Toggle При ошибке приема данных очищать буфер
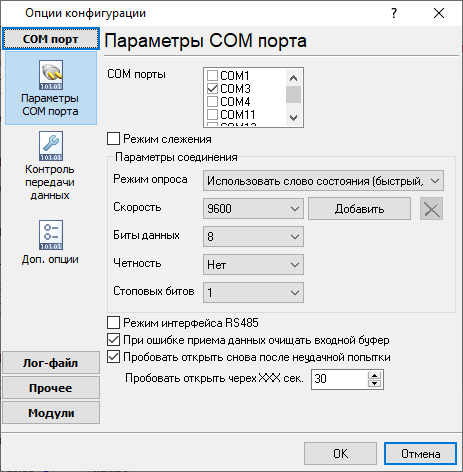The image size is (463, 472). pos(113,340)
